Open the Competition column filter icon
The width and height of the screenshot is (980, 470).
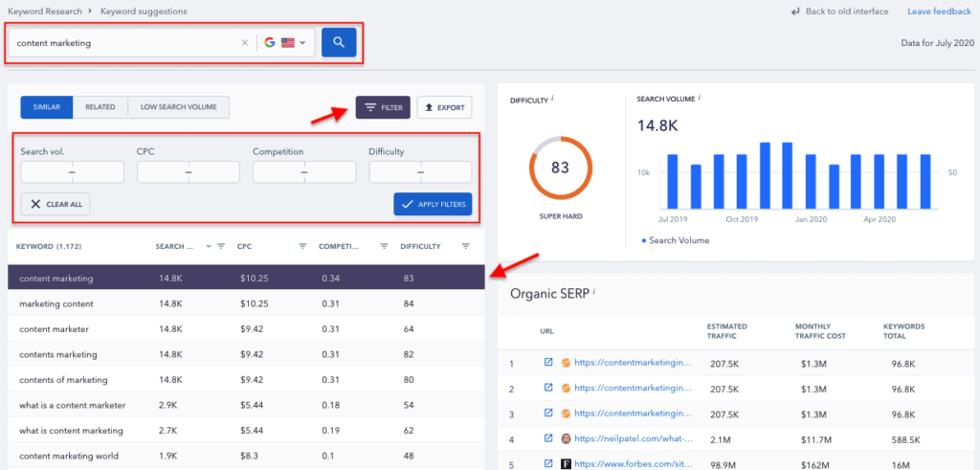pos(384,246)
